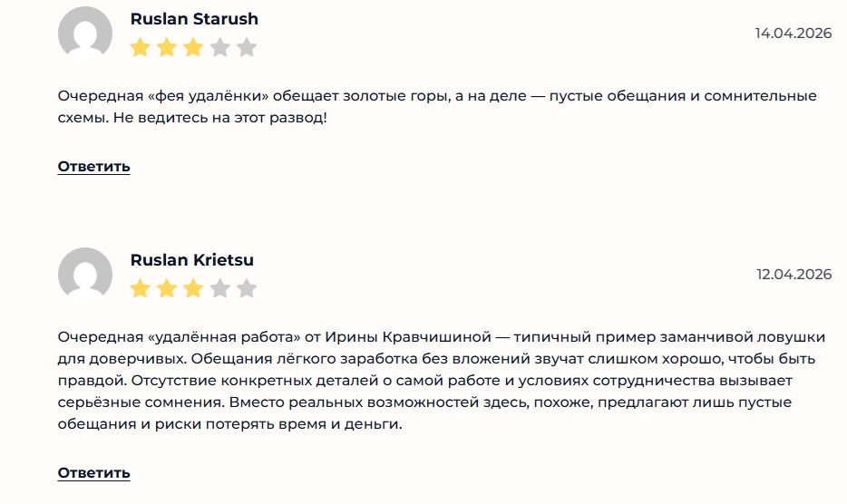Screen dimensions: 847x504
Task: Click the 12.04.2026 review date
Action: click(793, 275)
